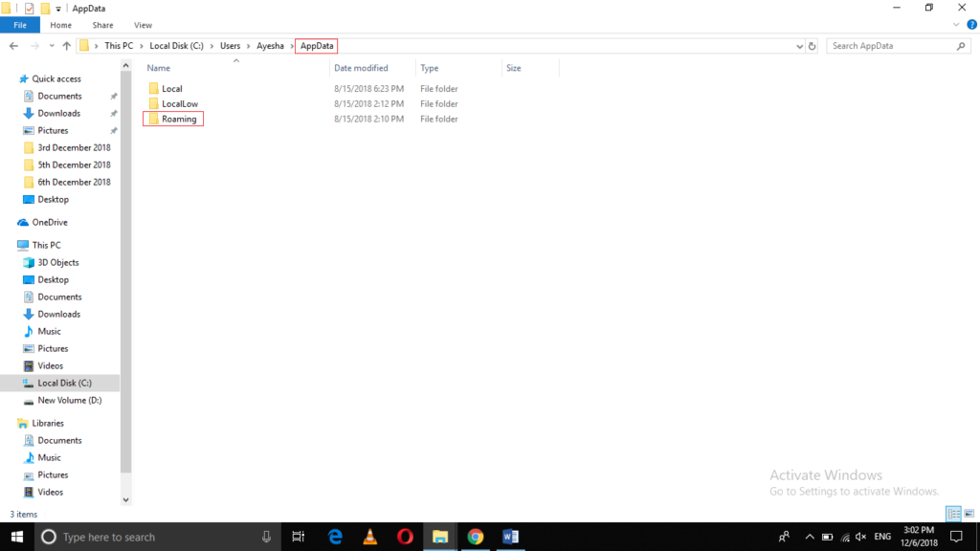Click the Back navigation arrow
The height and width of the screenshot is (551, 980).
[x=13, y=46]
